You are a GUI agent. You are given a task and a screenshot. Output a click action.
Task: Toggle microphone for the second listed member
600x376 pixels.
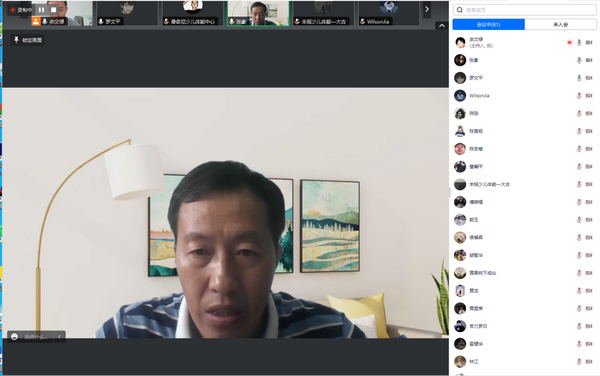click(x=579, y=60)
